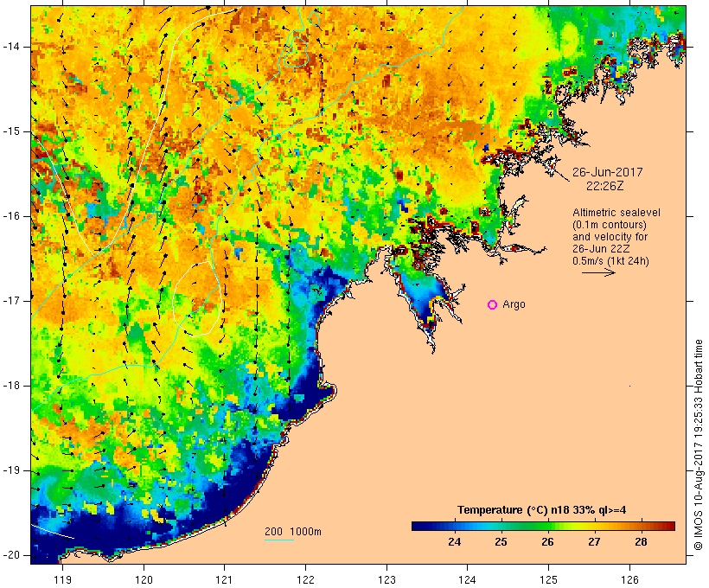Click the '-15' latitude axis label
This screenshot has height=588, width=709.
[x=11, y=131]
